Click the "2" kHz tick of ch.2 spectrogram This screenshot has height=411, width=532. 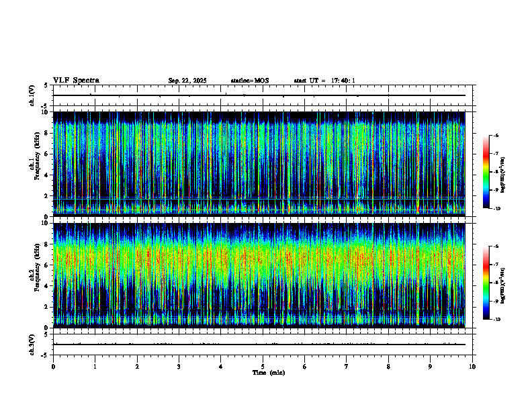(47, 307)
